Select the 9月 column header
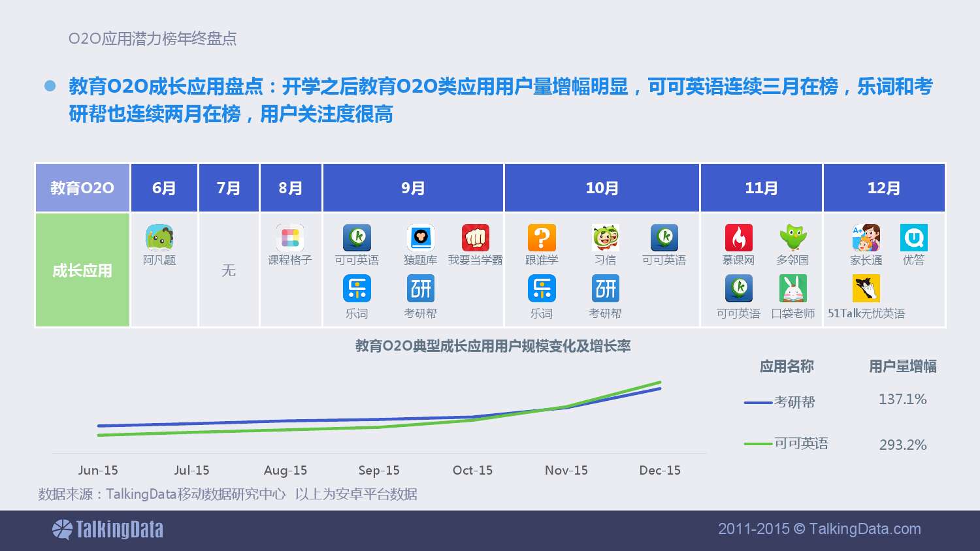980x551 pixels. point(413,188)
